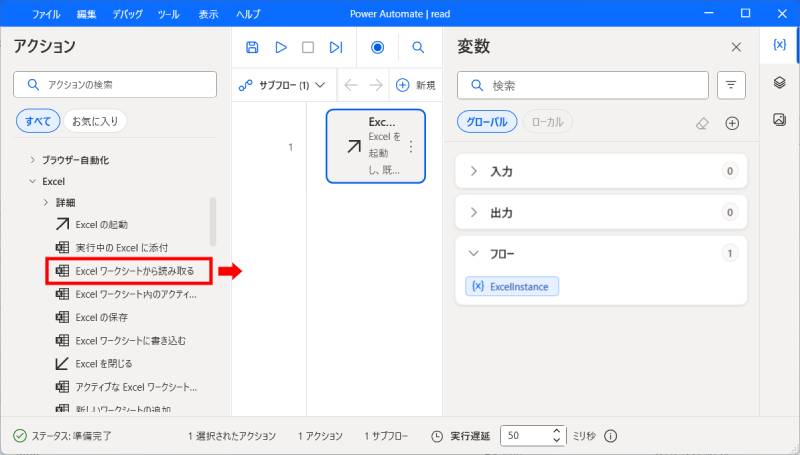Click 1 サブフロー status text
Image resolution: width=800 pixels, height=455 pixels.
(386, 436)
